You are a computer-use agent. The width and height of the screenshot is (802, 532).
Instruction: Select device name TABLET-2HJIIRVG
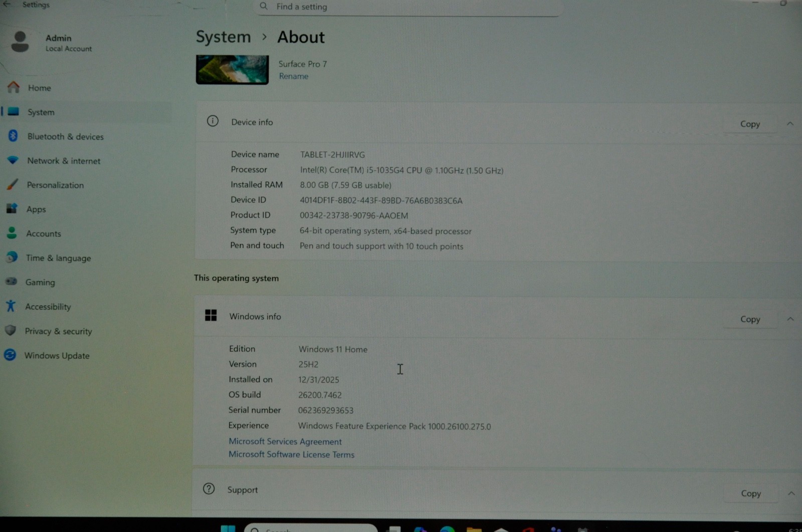tap(332, 155)
